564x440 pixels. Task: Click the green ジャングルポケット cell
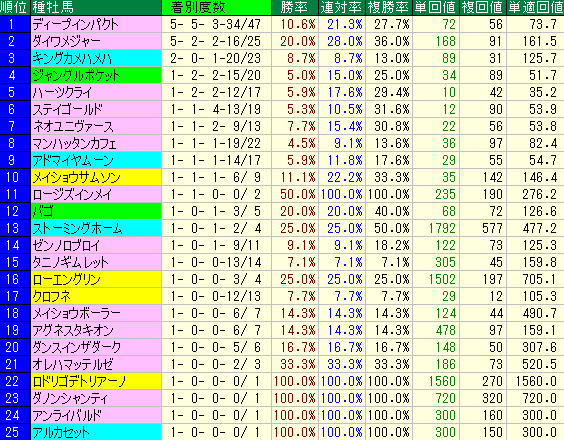click(x=96, y=75)
